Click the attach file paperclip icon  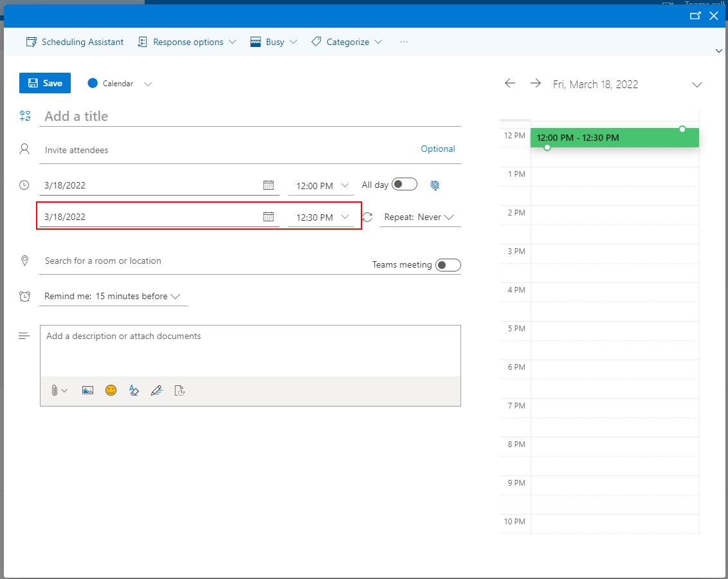tap(55, 391)
